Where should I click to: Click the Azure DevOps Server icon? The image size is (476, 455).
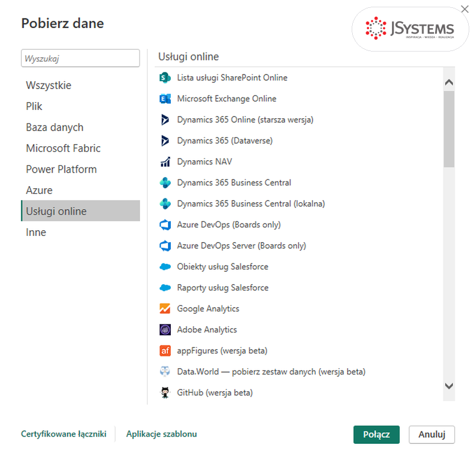coord(165,246)
